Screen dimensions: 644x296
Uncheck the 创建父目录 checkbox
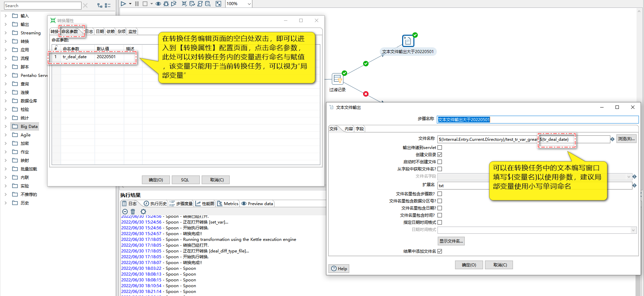pos(440,155)
